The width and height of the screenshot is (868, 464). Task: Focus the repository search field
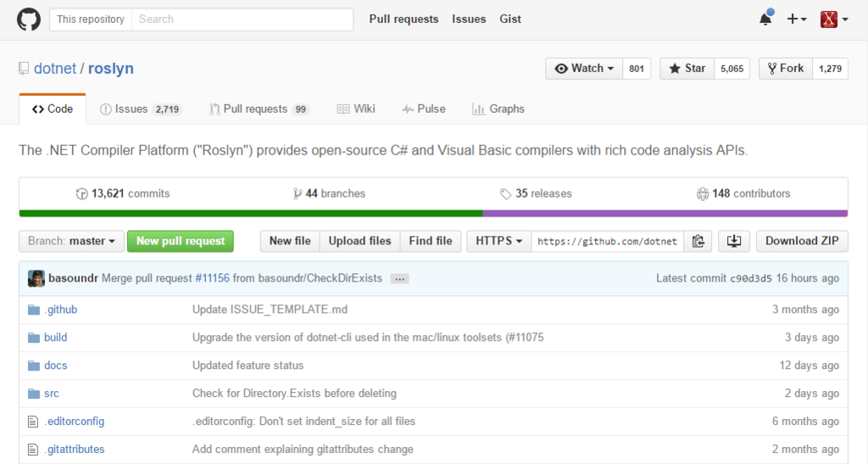click(x=242, y=19)
